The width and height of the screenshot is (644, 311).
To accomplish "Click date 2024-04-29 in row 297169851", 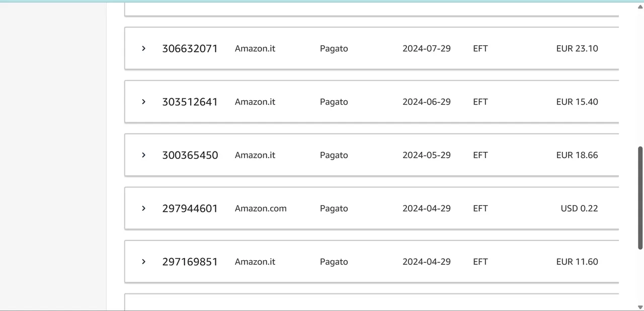I will click(x=427, y=262).
